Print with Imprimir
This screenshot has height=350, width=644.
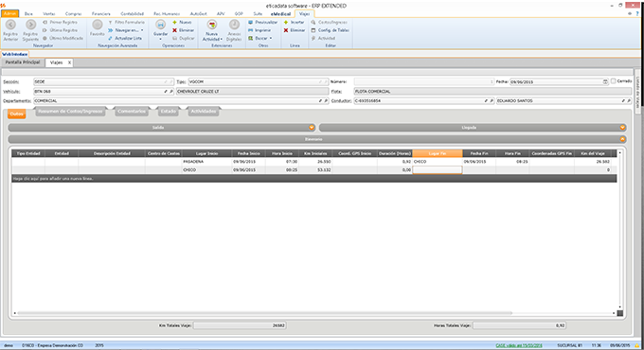[259, 30]
